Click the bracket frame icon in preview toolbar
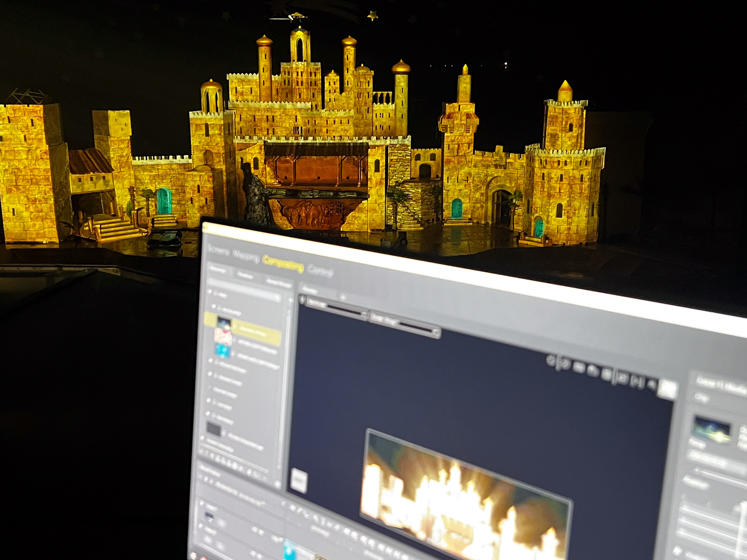The width and height of the screenshot is (747, 560). coord(637,382)
